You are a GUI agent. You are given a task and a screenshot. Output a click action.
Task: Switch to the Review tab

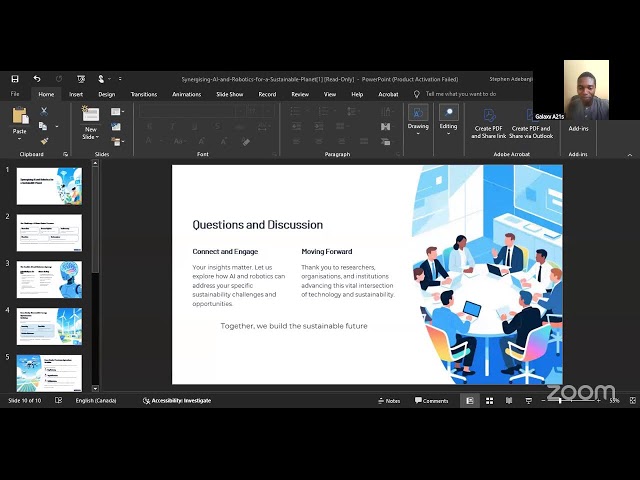[300, 94]
